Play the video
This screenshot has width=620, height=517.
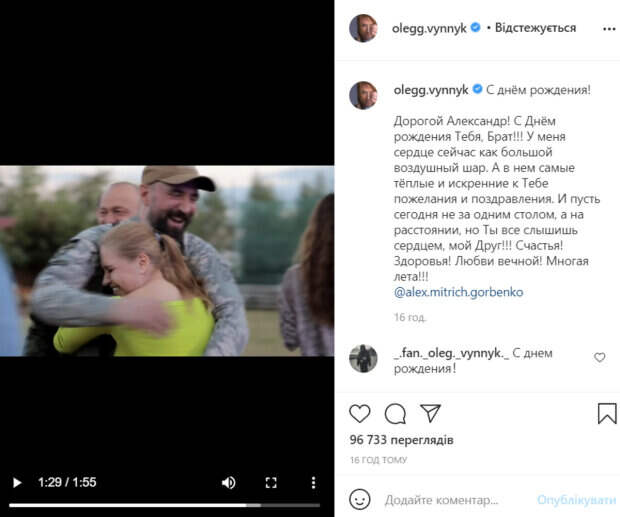(16, 482)
